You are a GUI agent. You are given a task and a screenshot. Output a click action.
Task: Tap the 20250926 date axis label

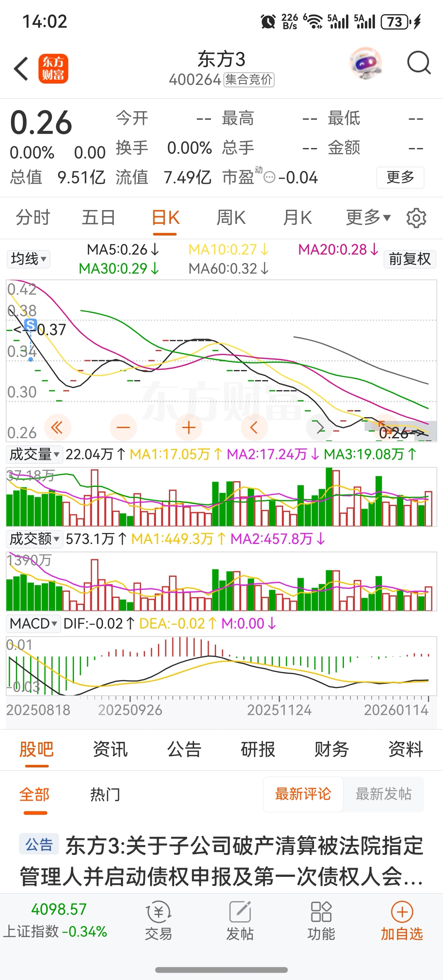click(x=130, y=710)
